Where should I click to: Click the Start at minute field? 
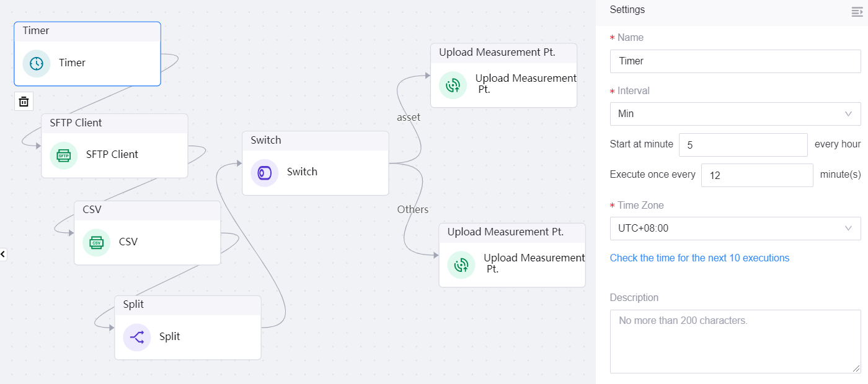click(743, 144)
